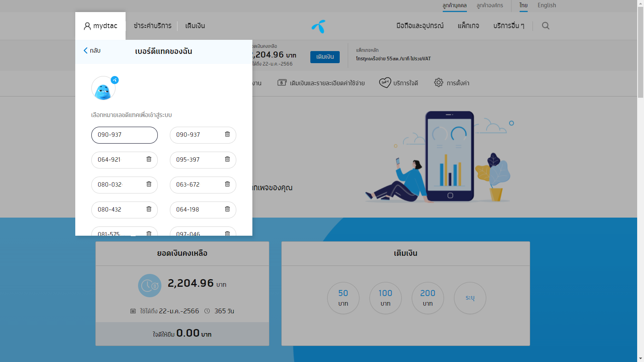Open the mydtac account tab
This screenshot has width=644, height=362.
pyautogui.click(x=100, y=26)
